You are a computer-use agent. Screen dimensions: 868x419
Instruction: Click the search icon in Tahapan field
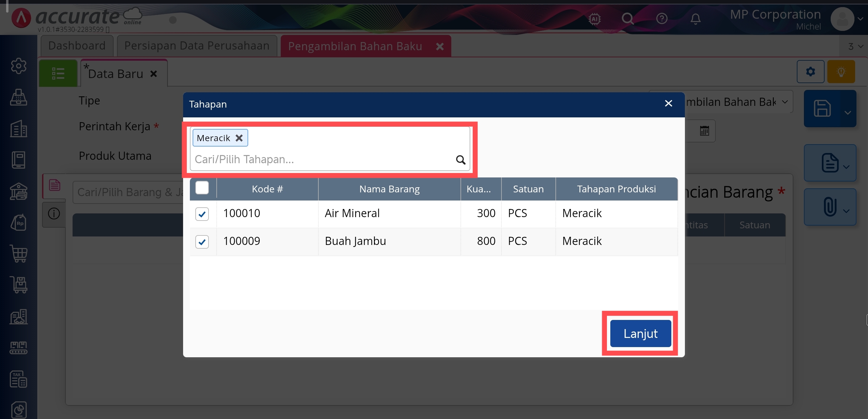[460, 159]
